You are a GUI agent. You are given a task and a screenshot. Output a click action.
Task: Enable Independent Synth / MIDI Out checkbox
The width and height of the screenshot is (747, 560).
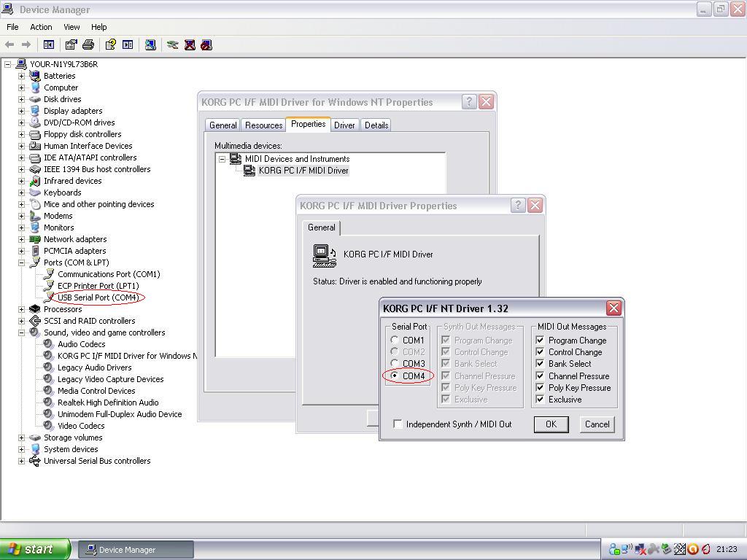click(398, 424)
